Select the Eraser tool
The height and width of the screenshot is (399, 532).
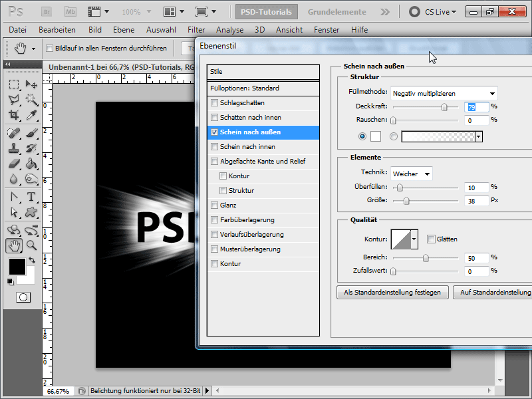[x=14, y=164]
